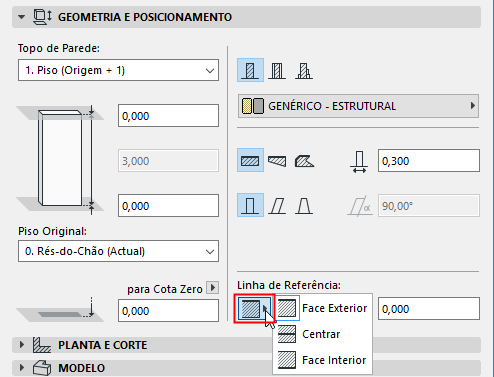Click the slant angle icon
Image resolution: width=494 pixels, height=377 pixels.
tap(359, 206)
